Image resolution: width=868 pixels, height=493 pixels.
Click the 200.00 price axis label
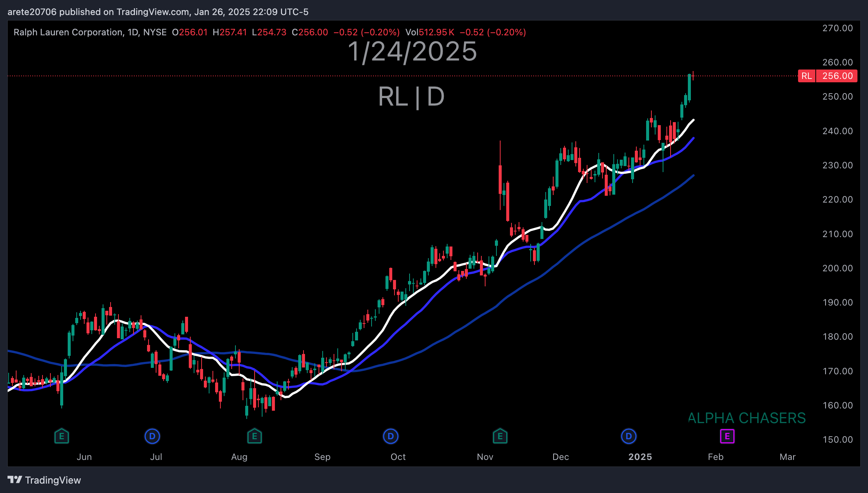838,268
